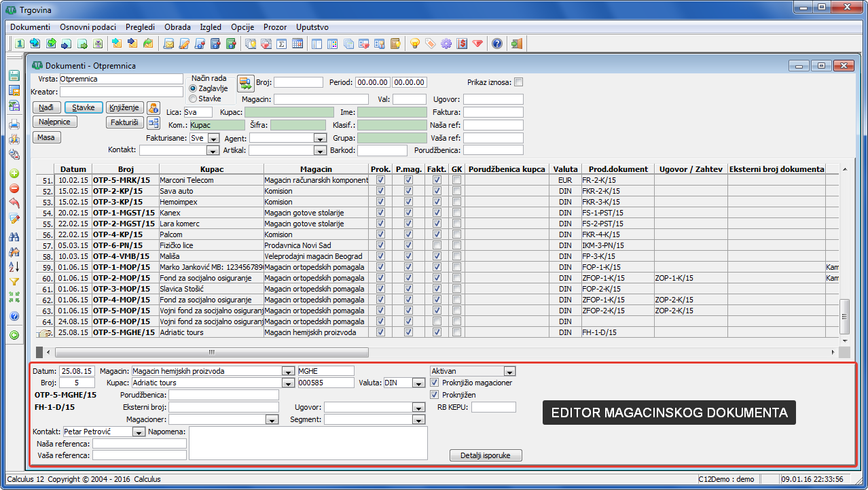Click the Nalepnice button

[x=55, y=122]
